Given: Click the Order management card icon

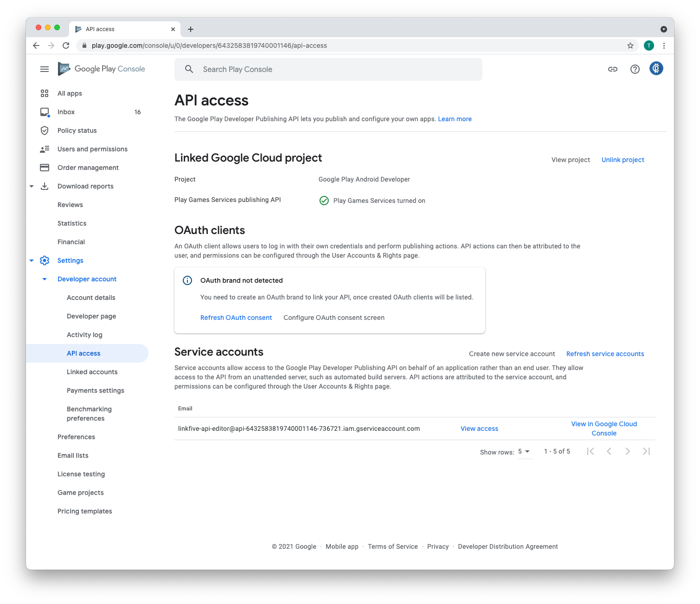Looking at the screenshot, I should pos(45,168).
